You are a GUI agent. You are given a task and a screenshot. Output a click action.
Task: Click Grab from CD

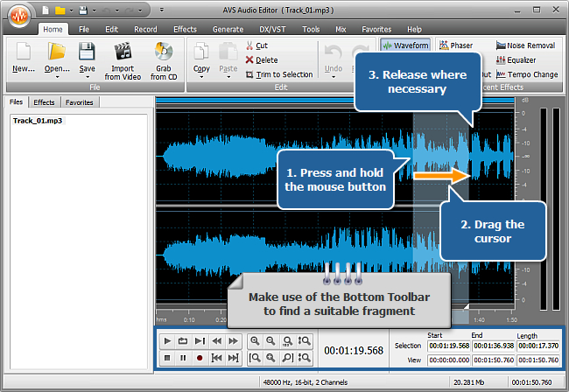click(x=164, y=61)
